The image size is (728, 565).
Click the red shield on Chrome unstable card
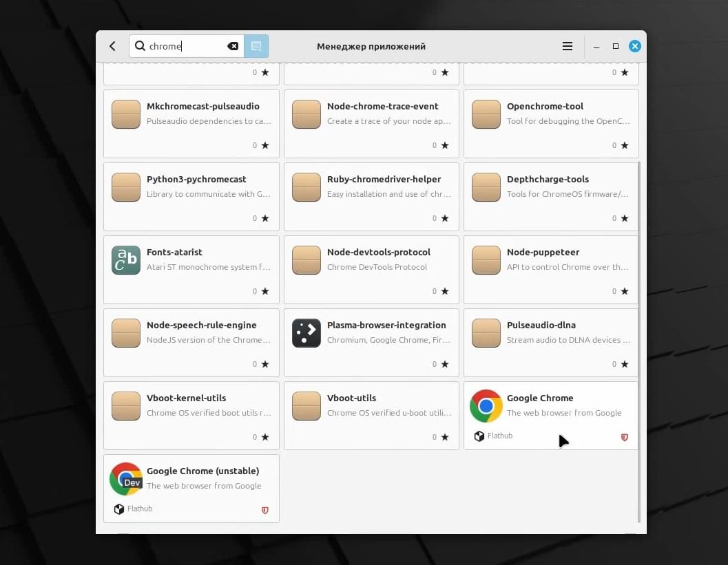[x=264, y=510]
